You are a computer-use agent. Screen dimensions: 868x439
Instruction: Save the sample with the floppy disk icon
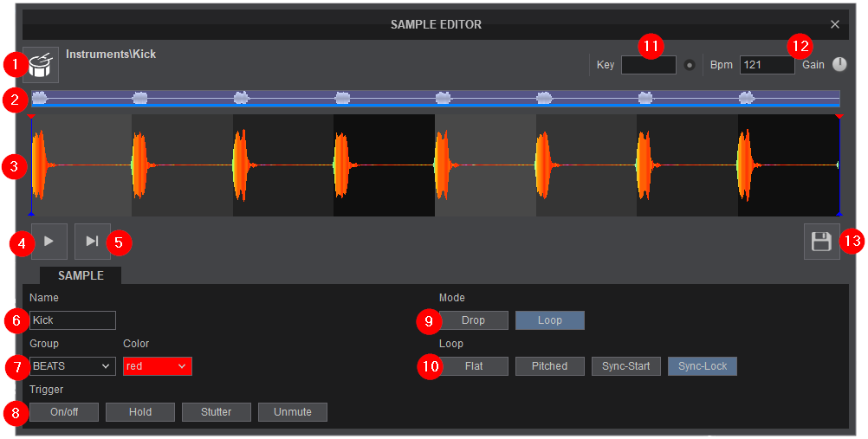(x=821, y=242)
